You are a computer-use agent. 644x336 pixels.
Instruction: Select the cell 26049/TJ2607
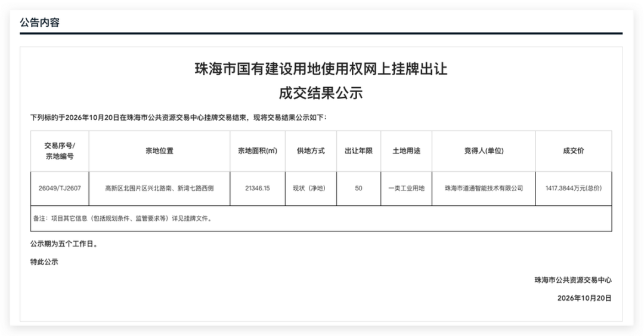point(60,189)
